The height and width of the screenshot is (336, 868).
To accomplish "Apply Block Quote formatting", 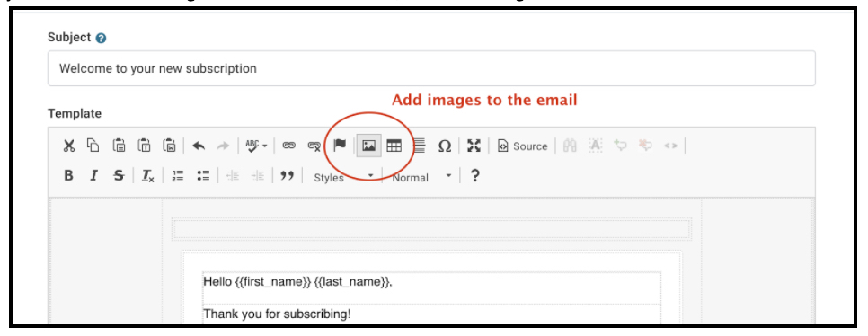I will 287,176.
